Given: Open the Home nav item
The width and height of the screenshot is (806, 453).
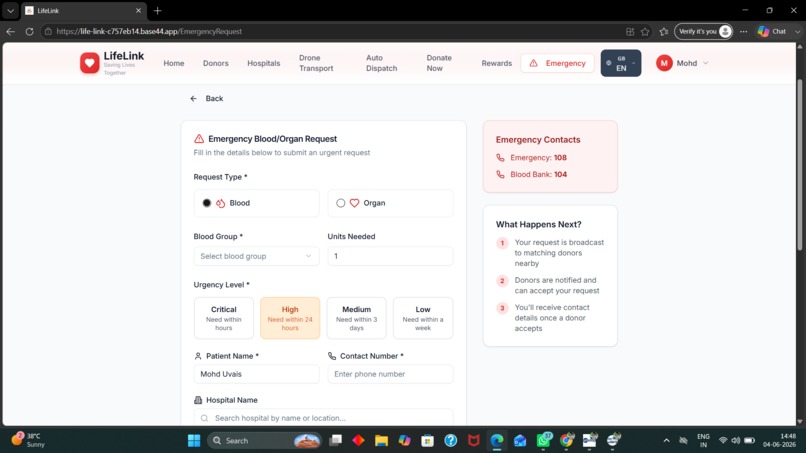Looking at the screenshot, I should click(x=174, y=63).
